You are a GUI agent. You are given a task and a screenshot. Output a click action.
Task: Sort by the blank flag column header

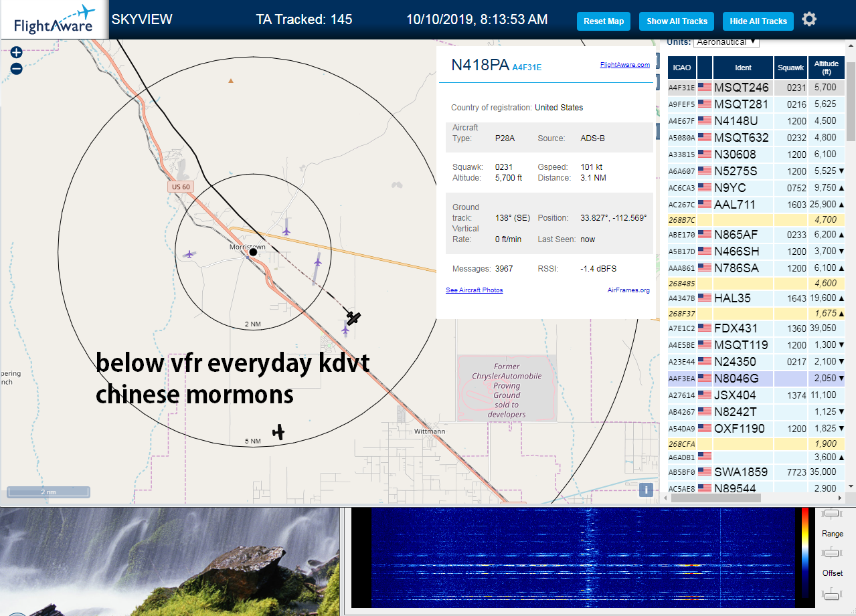(705, 68)
